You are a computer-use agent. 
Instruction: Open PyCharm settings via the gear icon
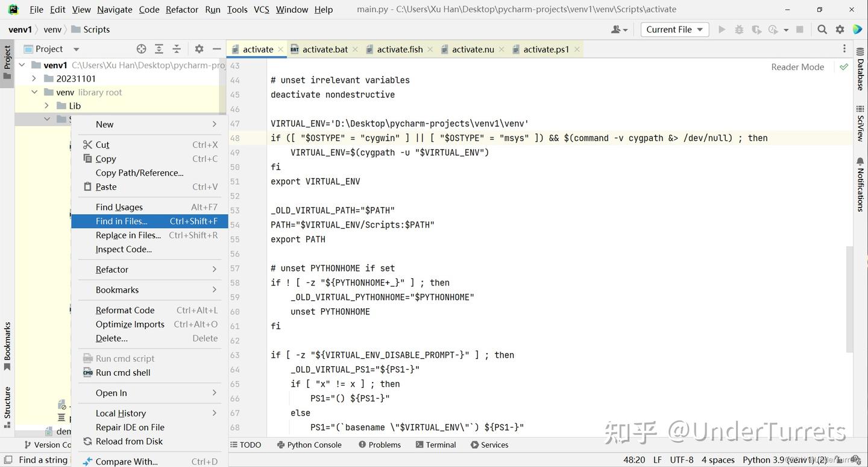click(840, 29)
